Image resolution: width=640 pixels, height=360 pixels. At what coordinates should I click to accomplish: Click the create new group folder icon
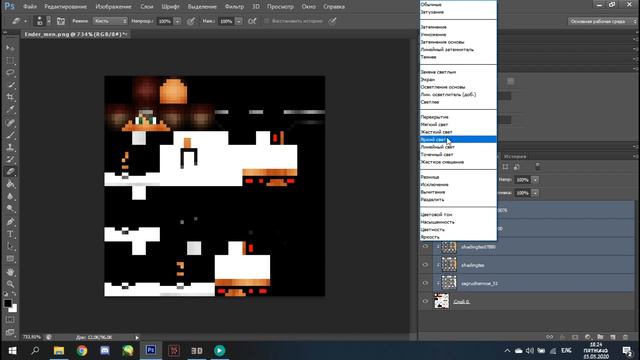(x=600, y=337)
